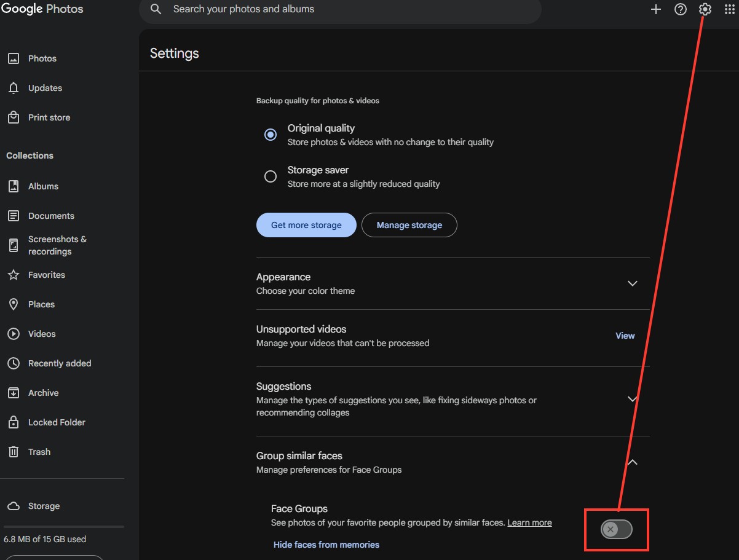Viewport: 739px width, 560px height.
Task: Click the Documents icon in sidebar
Action: click(x=14, y=216)
